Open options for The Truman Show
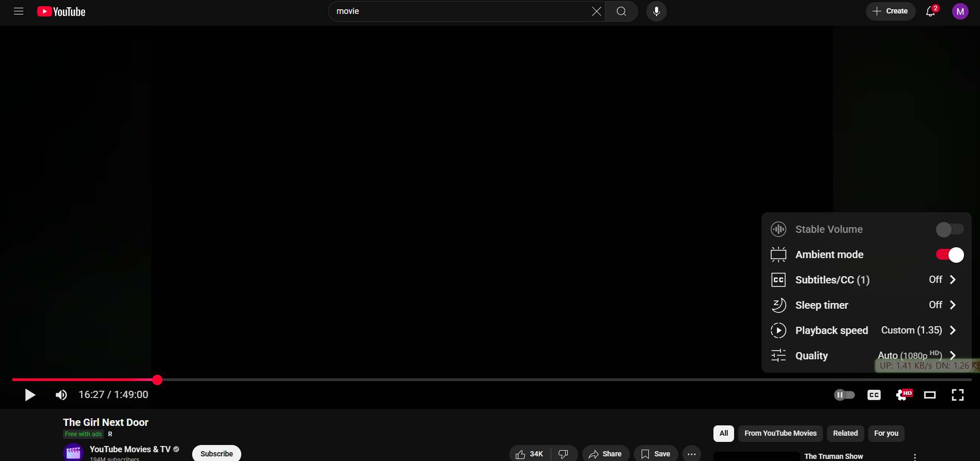This screenshot has height=461, width=980. (x=915, y=457)
